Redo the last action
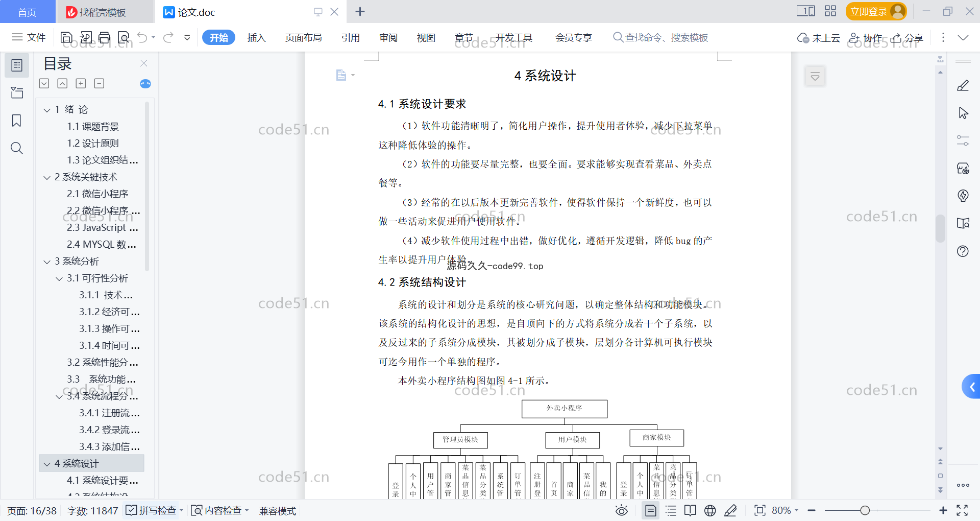 168,37
